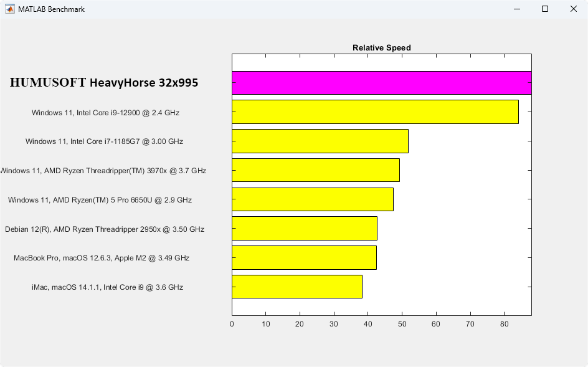Click the 'Relative Speed' chart title
The height and width of the screenshot is (367, 588).
tap(381, 47)
